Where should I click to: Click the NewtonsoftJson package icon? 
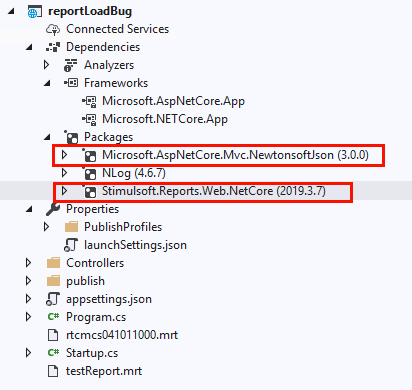pos(89,155)
